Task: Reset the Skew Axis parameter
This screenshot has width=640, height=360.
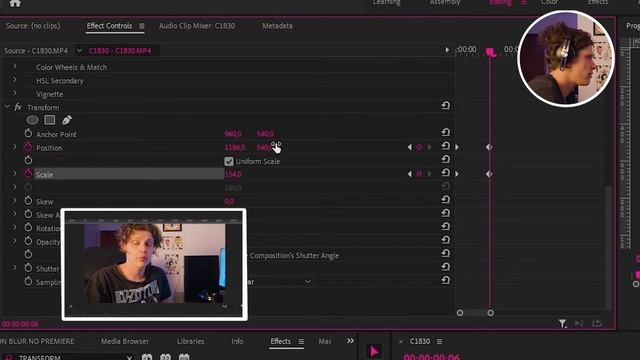Action: (446, 213)
